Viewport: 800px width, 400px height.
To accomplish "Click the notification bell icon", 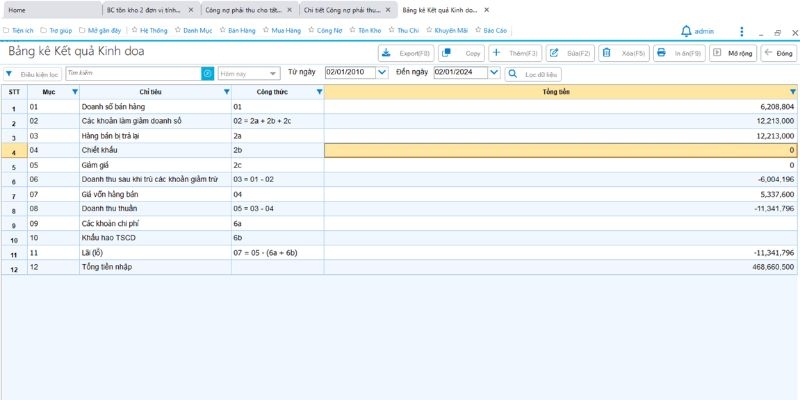I will click(686, 31).
